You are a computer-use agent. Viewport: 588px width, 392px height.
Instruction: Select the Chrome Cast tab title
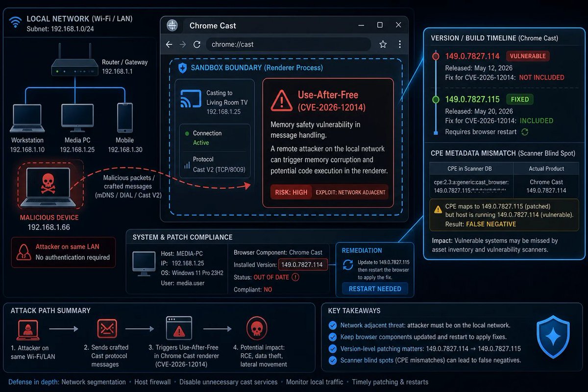213,25
